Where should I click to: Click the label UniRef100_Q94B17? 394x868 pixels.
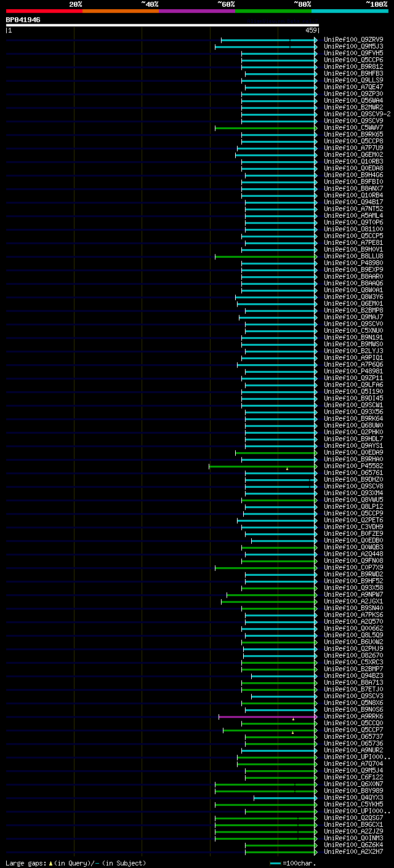pyautogui.click(x=353, y=202)
